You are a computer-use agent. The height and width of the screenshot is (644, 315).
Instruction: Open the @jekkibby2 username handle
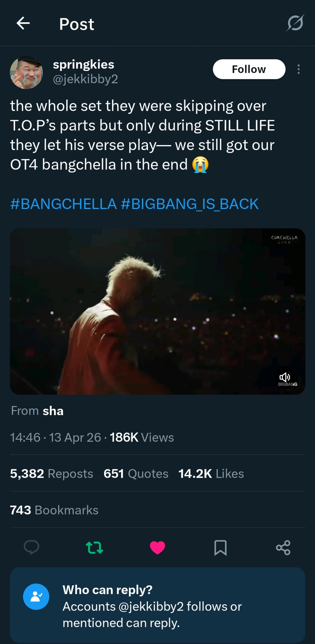click(x=85, y=79)
